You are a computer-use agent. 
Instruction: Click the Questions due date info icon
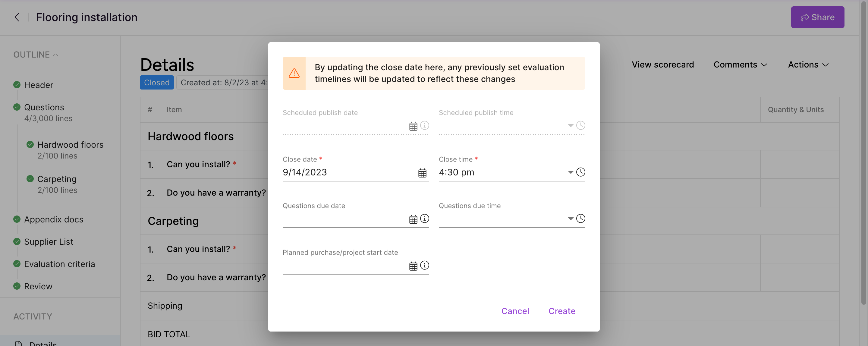425,219
